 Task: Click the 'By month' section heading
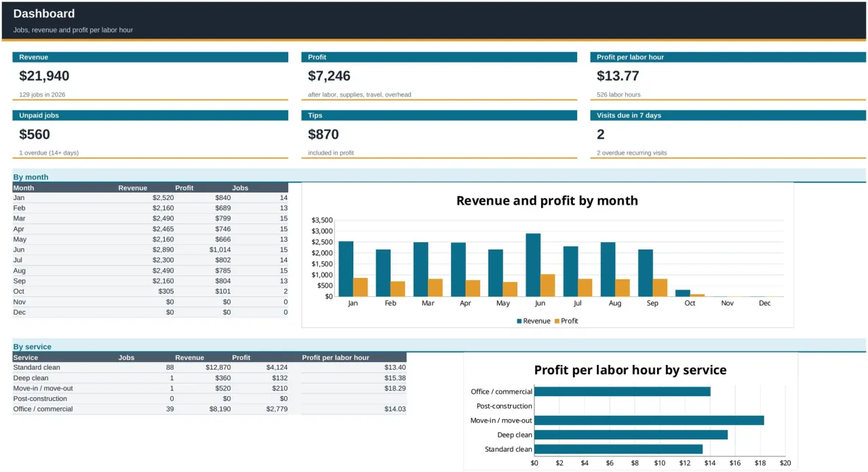click(x=31, y=177)
